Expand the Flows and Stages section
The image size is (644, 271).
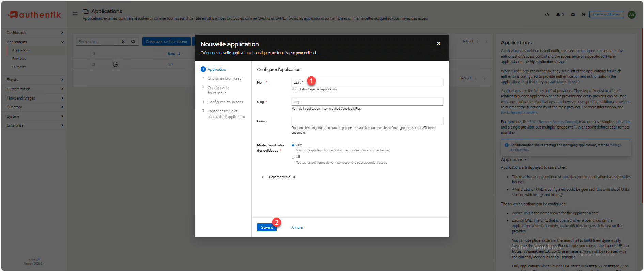click(34, 98)
